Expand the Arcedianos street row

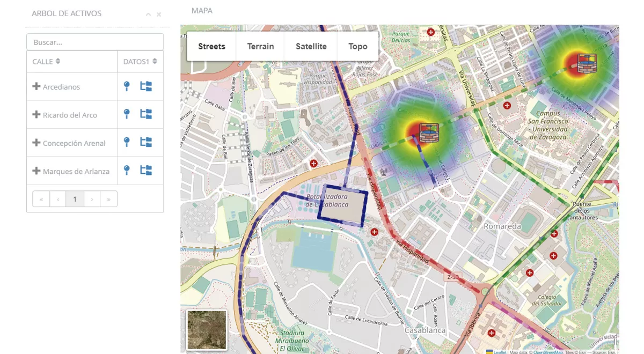(36, 86)
